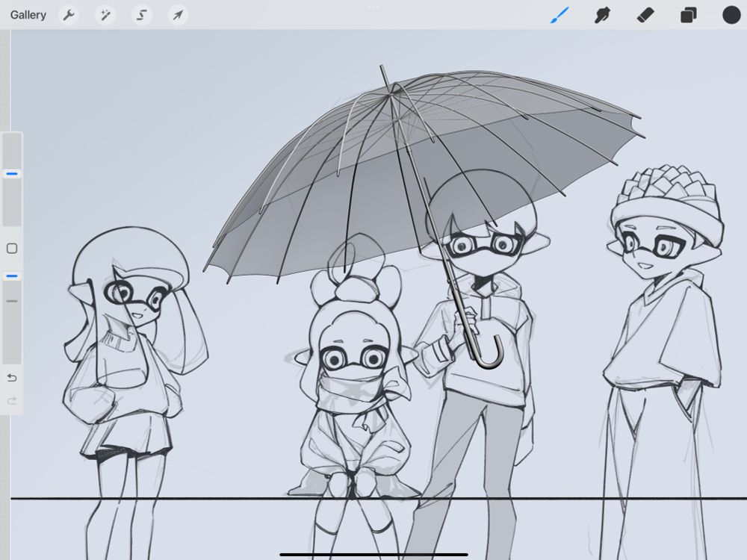
Task: Activate the Selection tool
Action: [x=141, y=15]
